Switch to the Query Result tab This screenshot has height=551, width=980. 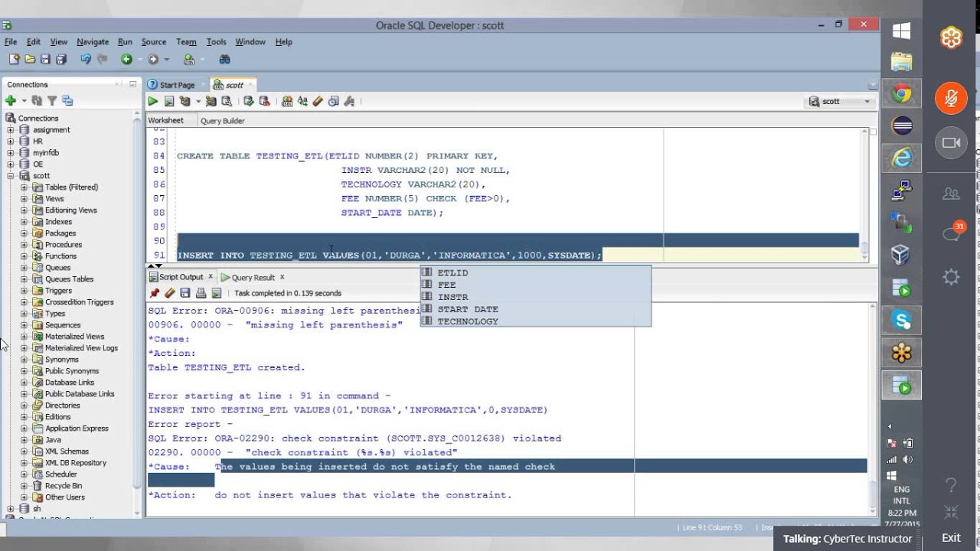point(253,278)
